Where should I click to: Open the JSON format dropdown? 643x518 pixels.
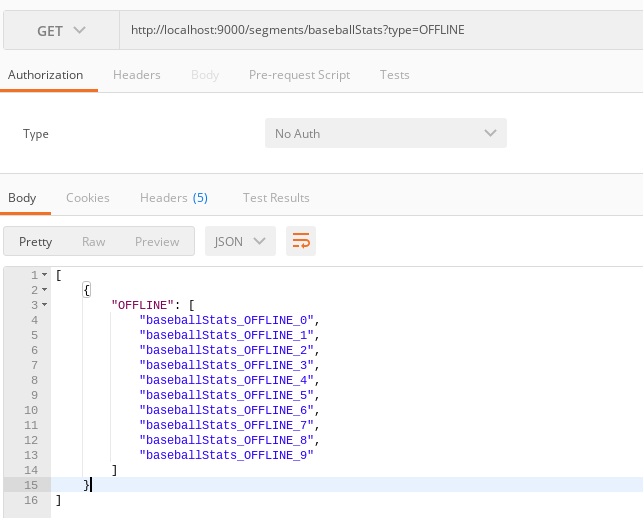(240, 241)
